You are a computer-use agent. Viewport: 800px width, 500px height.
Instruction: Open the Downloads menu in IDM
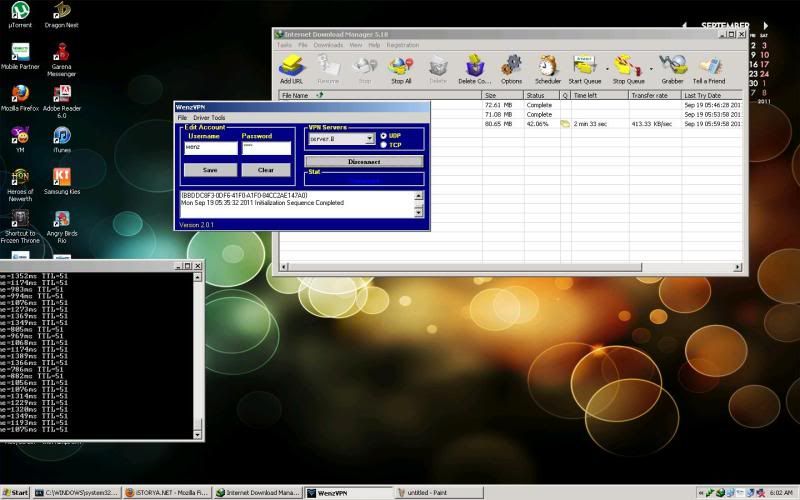tap(328, 45)
